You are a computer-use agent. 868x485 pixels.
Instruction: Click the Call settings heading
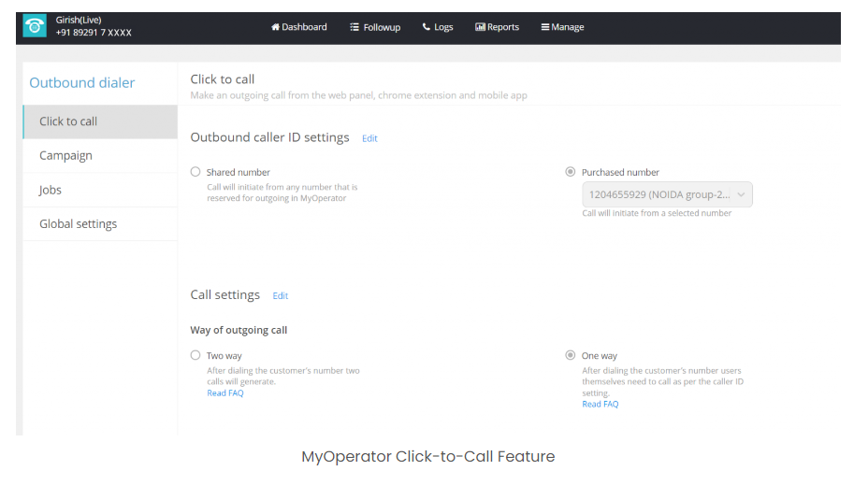coord(224,294)
